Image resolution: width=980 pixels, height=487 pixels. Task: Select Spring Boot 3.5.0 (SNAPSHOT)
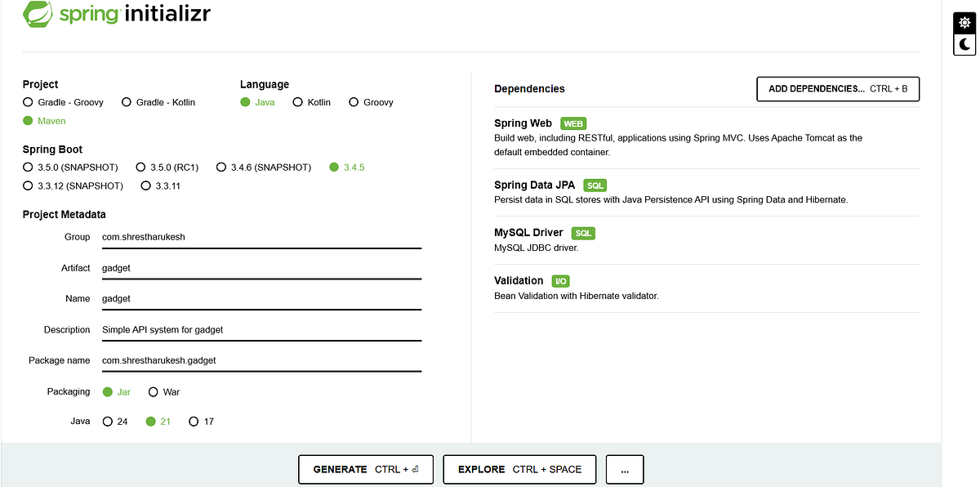click(70, 167)
